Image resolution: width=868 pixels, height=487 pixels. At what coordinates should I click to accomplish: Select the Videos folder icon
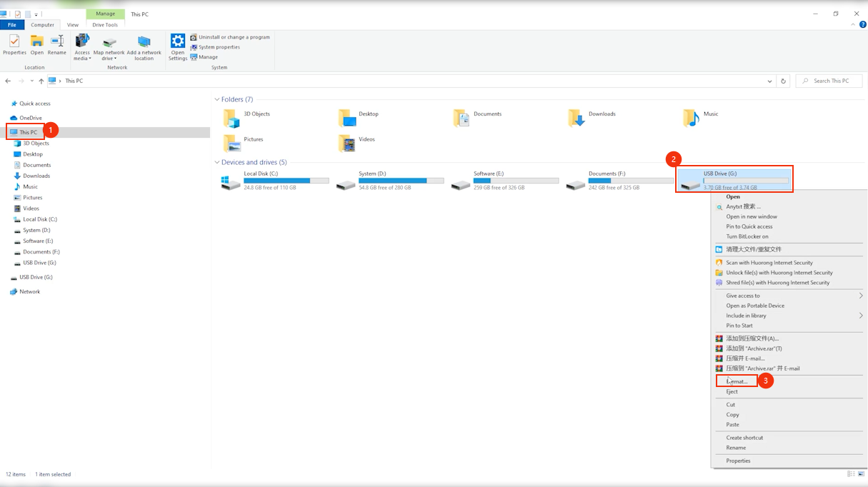tap(346, 144)
